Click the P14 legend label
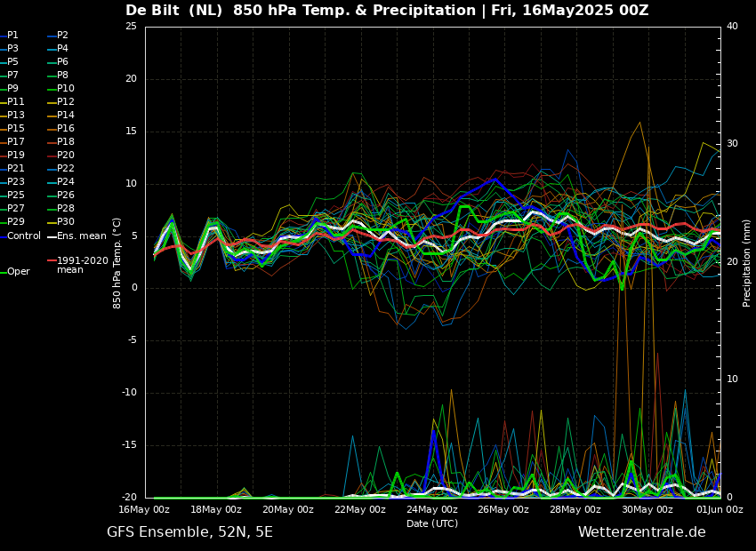The image size is (756, 551). 66,116
